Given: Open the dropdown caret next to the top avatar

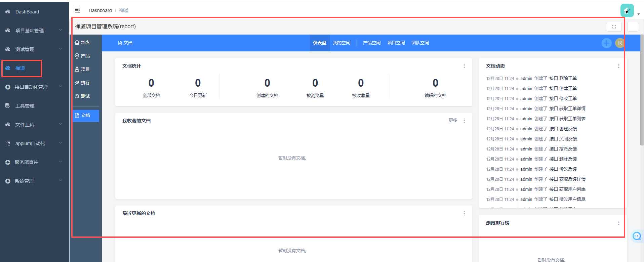Looking at the screenshot, I should tap(638, 14).
